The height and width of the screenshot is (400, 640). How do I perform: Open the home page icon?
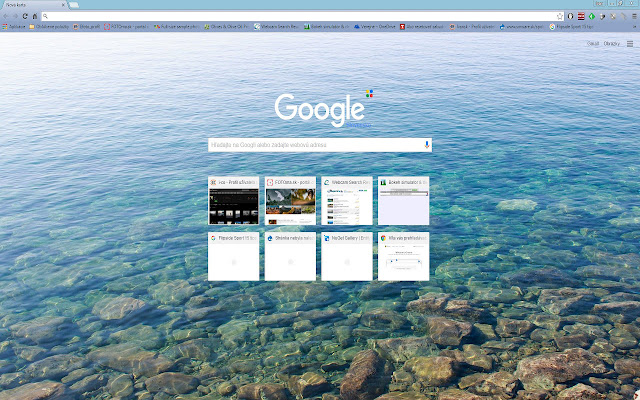pos(35,16)
